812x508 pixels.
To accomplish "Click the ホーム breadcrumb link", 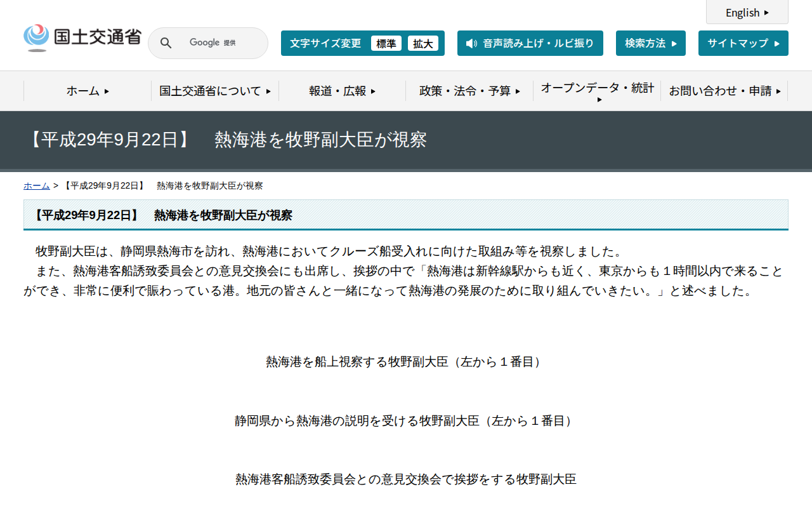I will [x=36, y=185].
